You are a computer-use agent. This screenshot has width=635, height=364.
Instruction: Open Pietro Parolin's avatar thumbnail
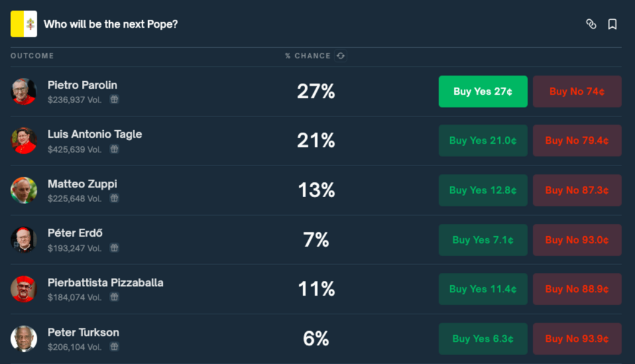pyautogui.click(x=24, y=91)
